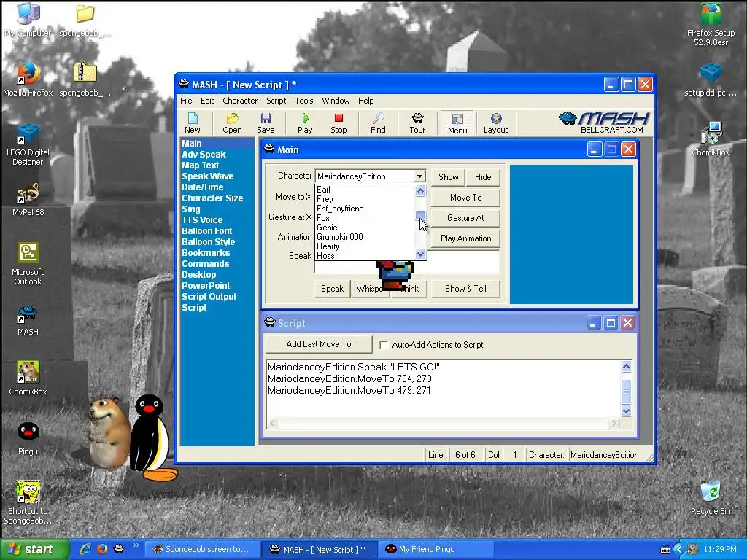
Task: Open Balloon Style in the sidebar
Action: [x=208, y=242]
